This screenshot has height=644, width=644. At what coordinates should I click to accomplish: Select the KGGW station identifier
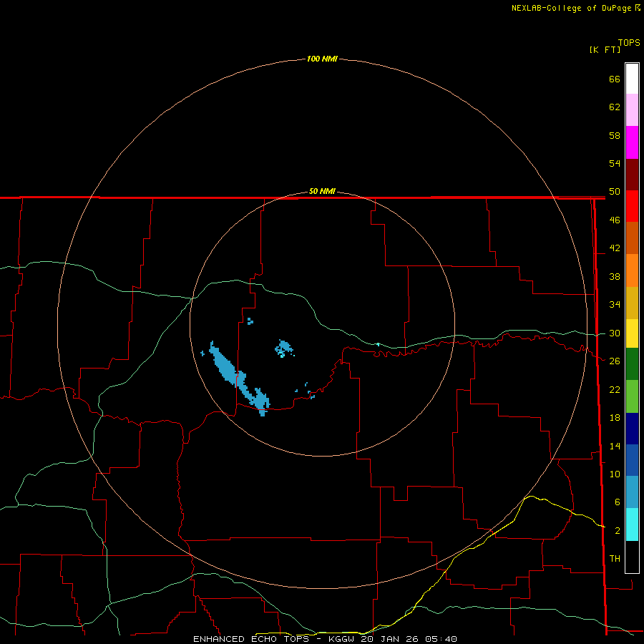click(x=342, y=639)
